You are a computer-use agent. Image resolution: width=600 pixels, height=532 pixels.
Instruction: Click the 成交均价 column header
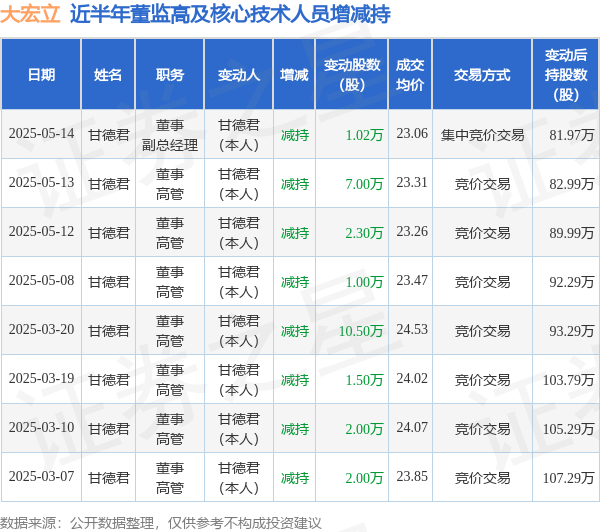pos(410,75)
